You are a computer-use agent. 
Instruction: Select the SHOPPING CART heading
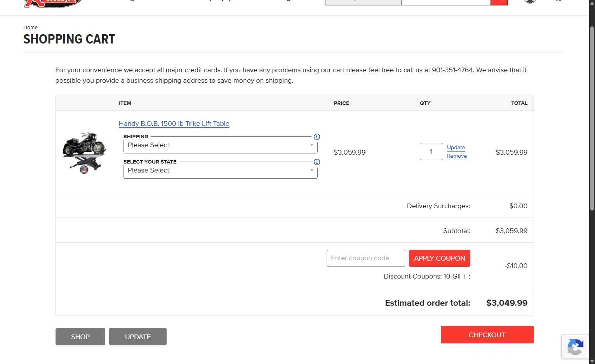tap(69, 39)
